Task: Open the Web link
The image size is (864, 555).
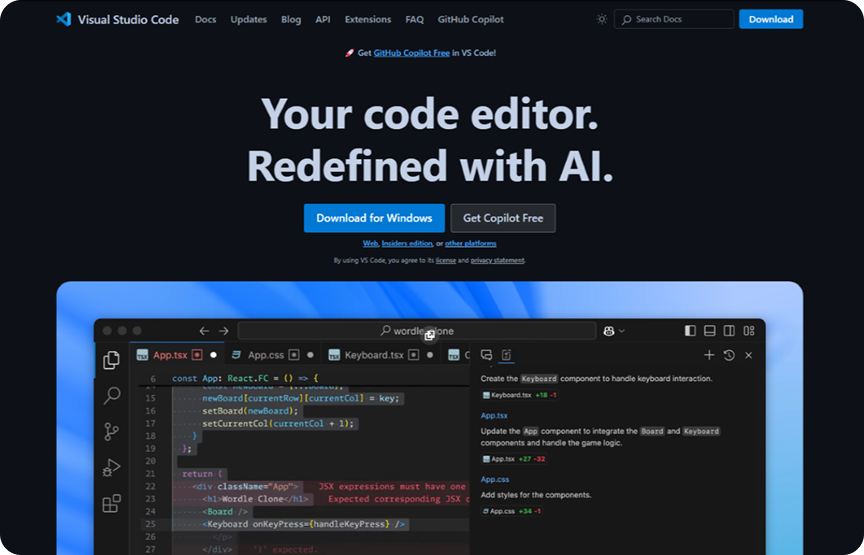Action: (x=370, y=243)
